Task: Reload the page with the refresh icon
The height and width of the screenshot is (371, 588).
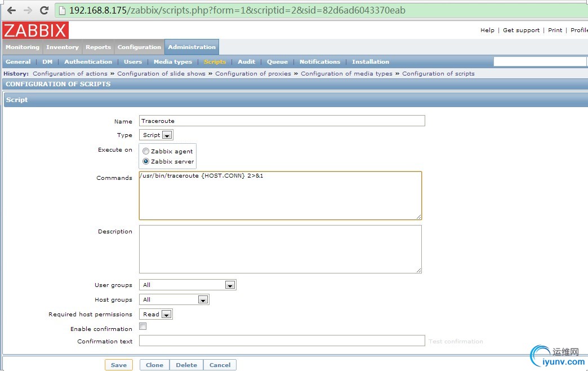Action: coord(44,10)
